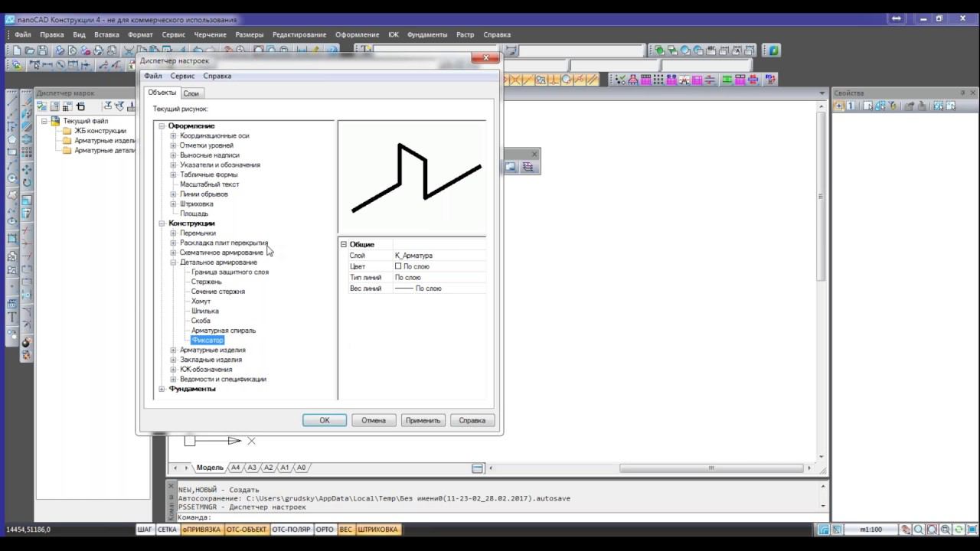This screenshot has height=551, width=980.
Task: Toggle ВЕС lineweight display button
Action: pos(346,530)
